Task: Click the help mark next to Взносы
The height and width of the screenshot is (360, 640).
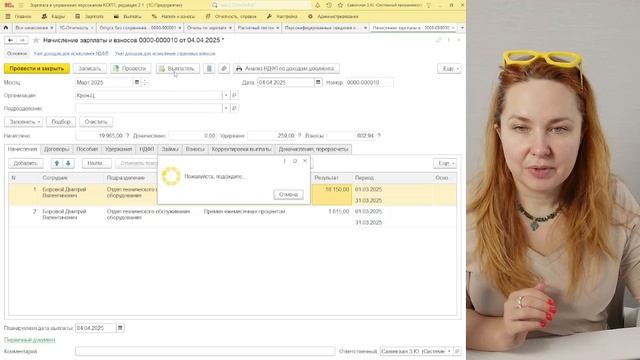Action: [379, 136]
